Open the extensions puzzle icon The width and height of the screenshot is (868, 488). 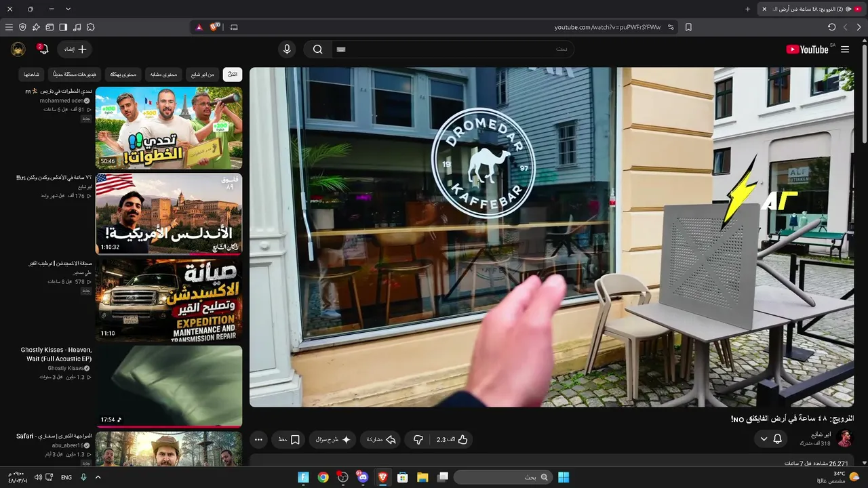click(x=90, y=27)
